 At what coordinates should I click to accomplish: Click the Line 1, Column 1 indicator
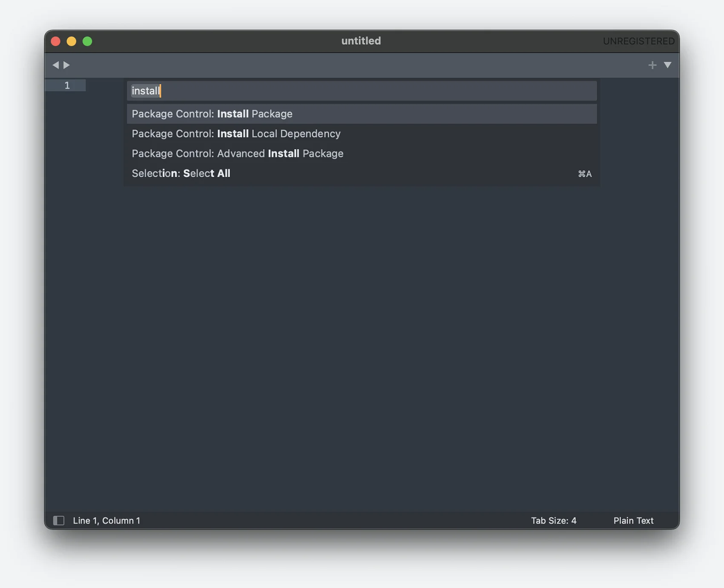point(106,520)
